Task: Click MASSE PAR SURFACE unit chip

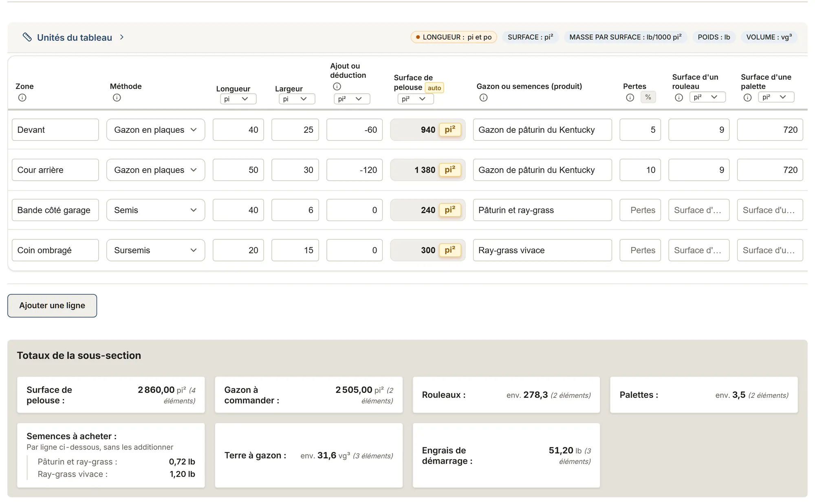Action: click(625, 37)
